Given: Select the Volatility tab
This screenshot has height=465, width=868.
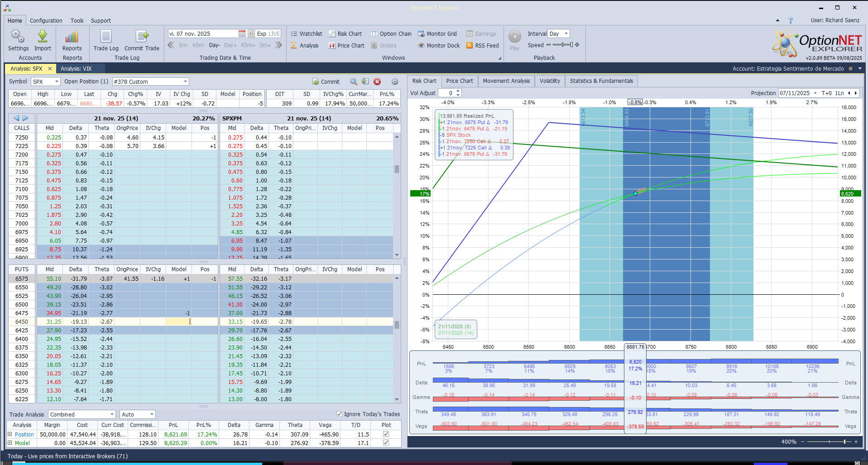Looking at the screenshot, I should point(550,81).
